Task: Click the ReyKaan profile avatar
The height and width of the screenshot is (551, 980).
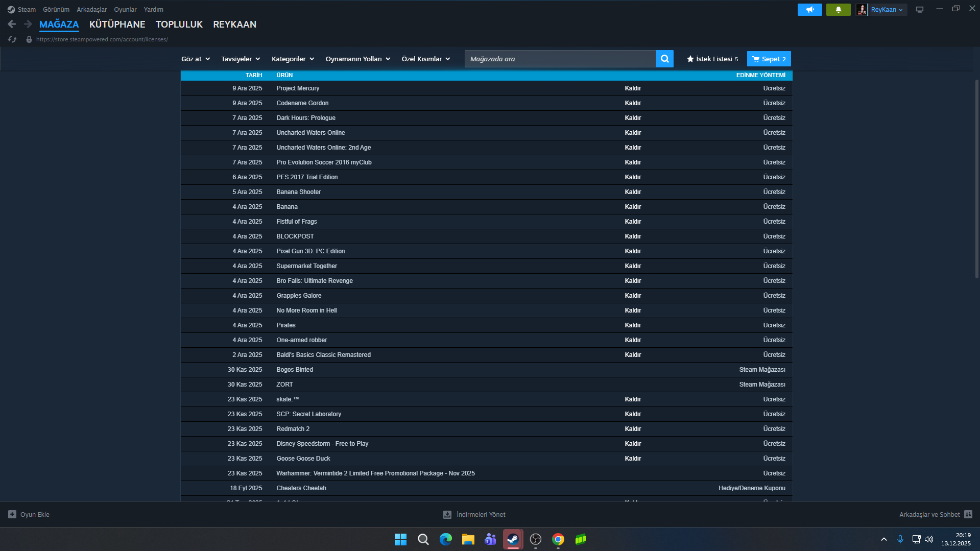Action: [862, 10]
